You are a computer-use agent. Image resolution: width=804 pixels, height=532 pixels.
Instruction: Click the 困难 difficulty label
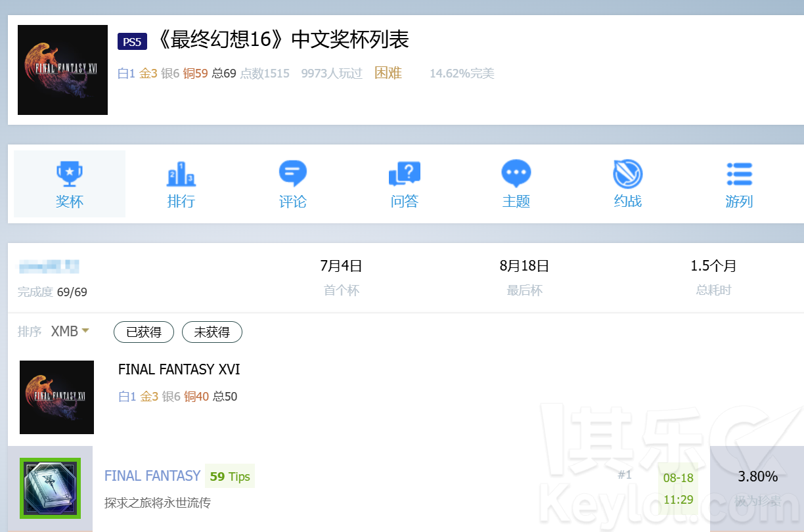(388, 73)
